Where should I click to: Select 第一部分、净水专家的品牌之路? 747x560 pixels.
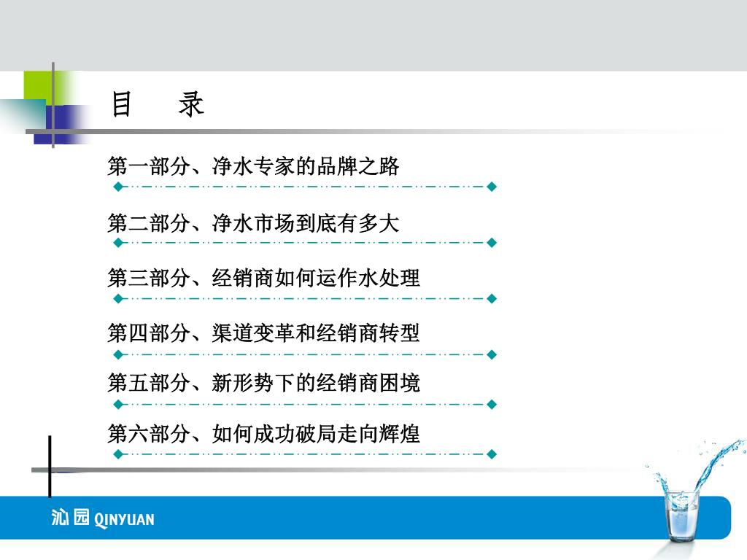[x=253, y=166]
